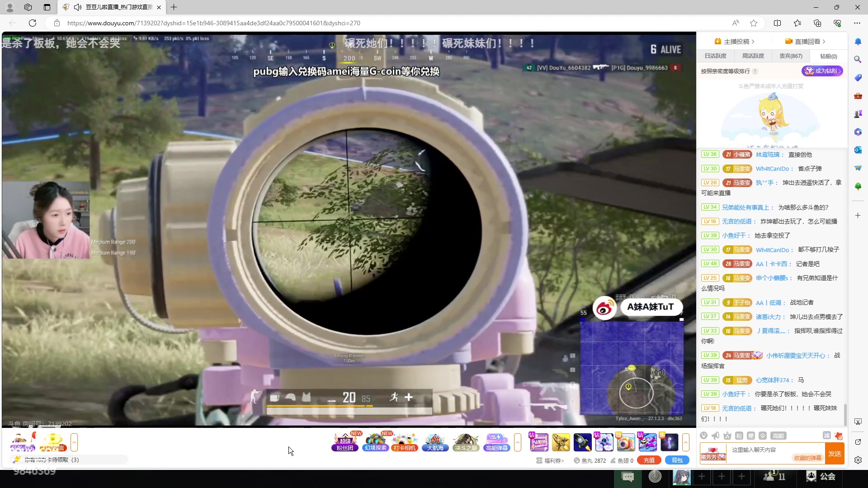Open the emoji picker in chat toolbar

(703, 436)
